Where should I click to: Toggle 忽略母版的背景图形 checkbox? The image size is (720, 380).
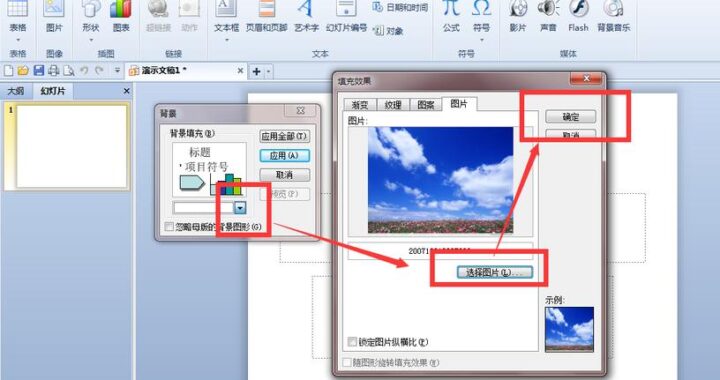pyautogui.click(x=169, y=227)
